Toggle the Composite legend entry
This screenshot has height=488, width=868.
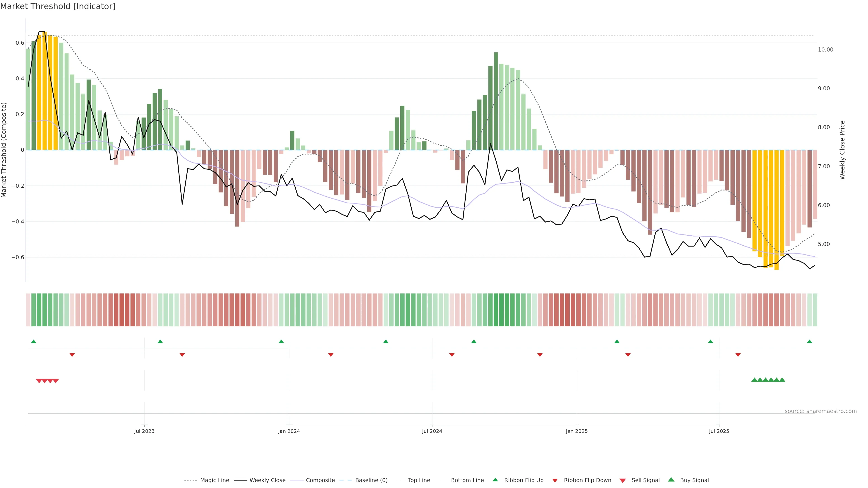320,480
